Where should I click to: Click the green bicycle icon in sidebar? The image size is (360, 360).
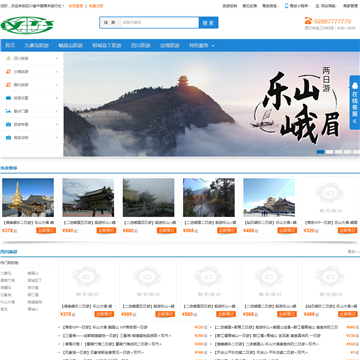coord(8,58)
